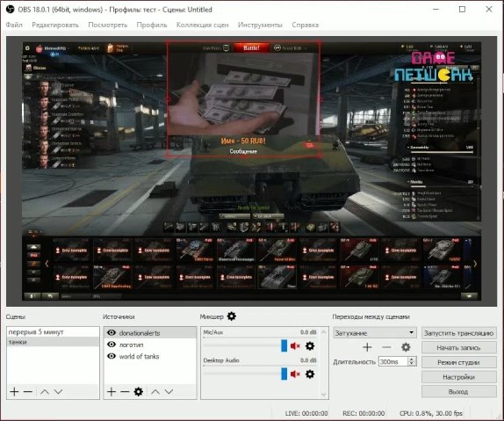Image resolution: width=504 pixels, height=421 pixels.
Task: Click mixer scrollbar up arrow
Action: pyautogui.click(x=324, y=332)
